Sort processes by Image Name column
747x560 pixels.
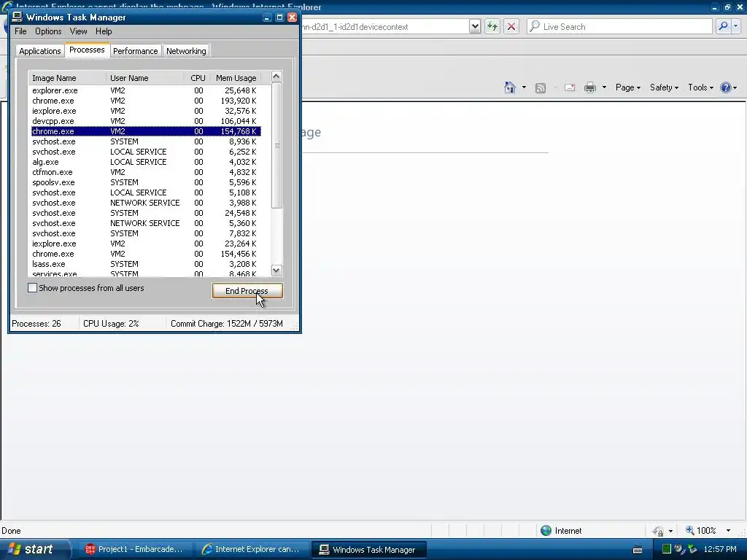click(67, 78)
